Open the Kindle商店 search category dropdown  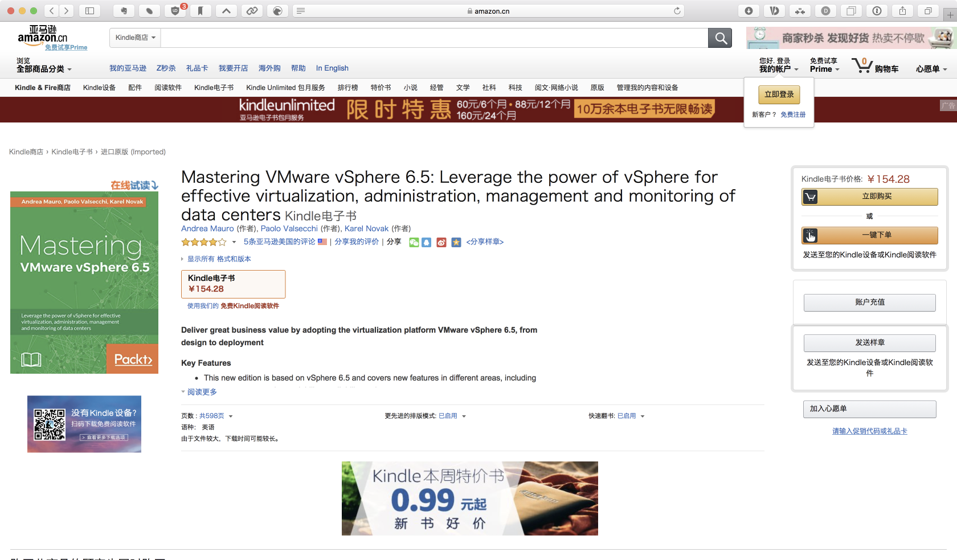click(135, 38)
